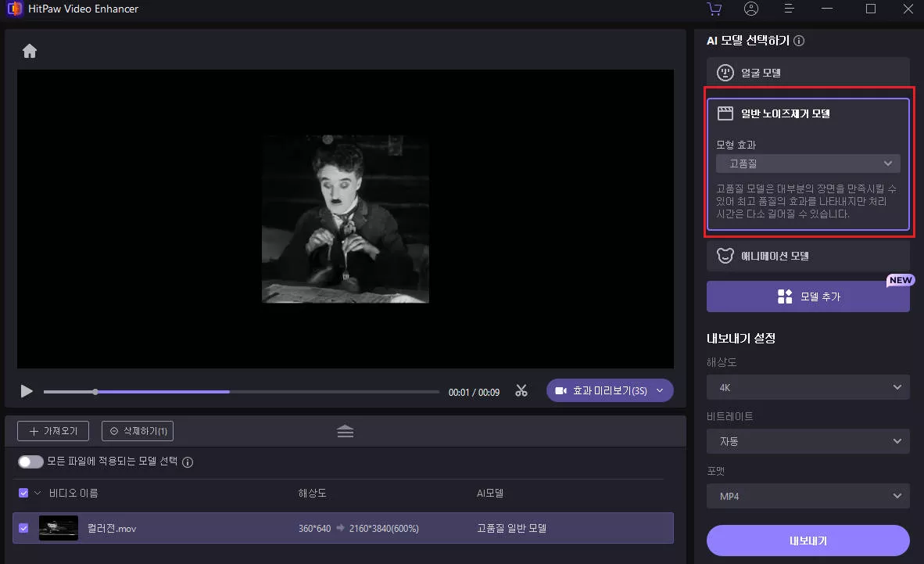Open the 모형 효과 고품질 dropdown
Screen dimensions: 924x564
(x=808, y=163)
